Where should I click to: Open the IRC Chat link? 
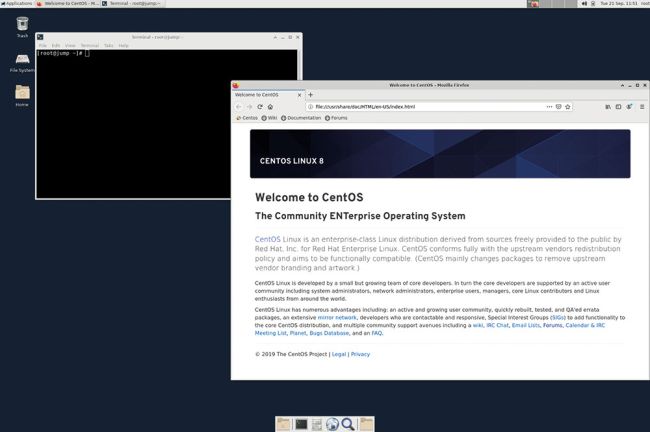[x=497, y=325]
